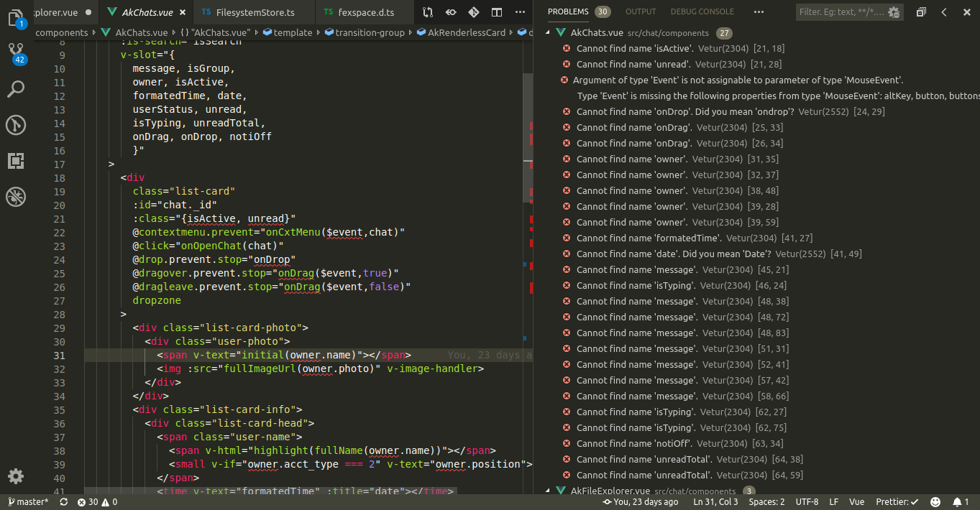
Task: Open the Search view
Action: [x=16, y=89]
